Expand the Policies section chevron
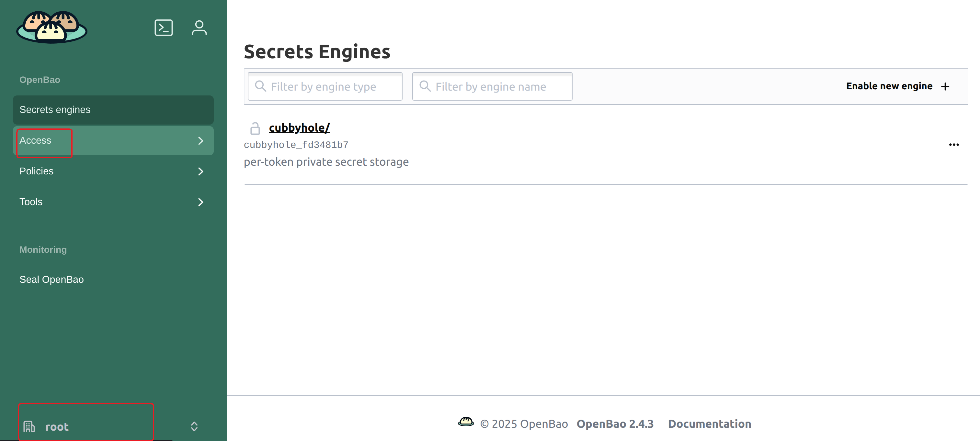Image resolution: width=980 pixels, height=441 pixels. [x=200, y=171]
